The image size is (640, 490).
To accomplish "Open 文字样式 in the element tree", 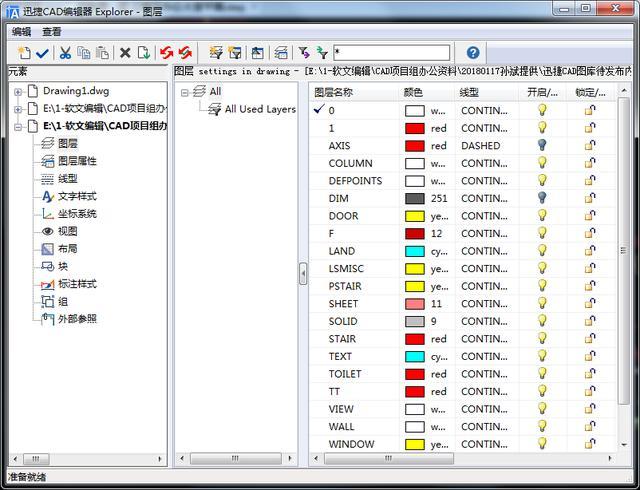I will 48,197.
